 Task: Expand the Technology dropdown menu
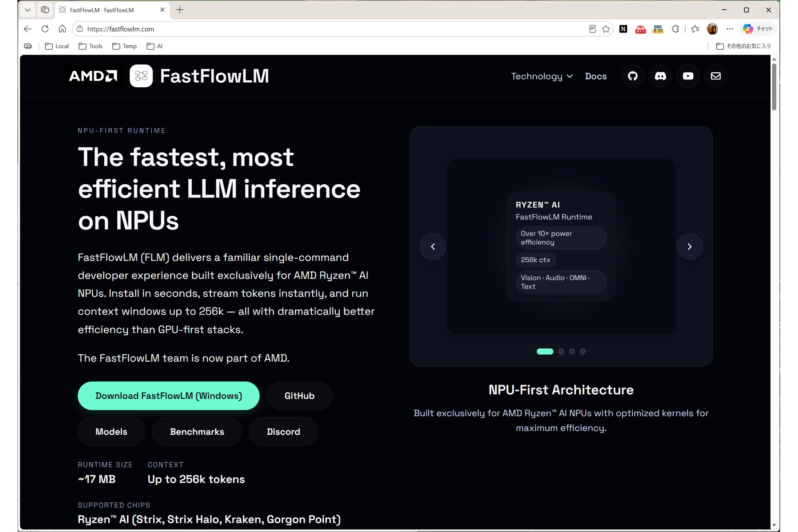pyautogui.click(x=542, y=76)
